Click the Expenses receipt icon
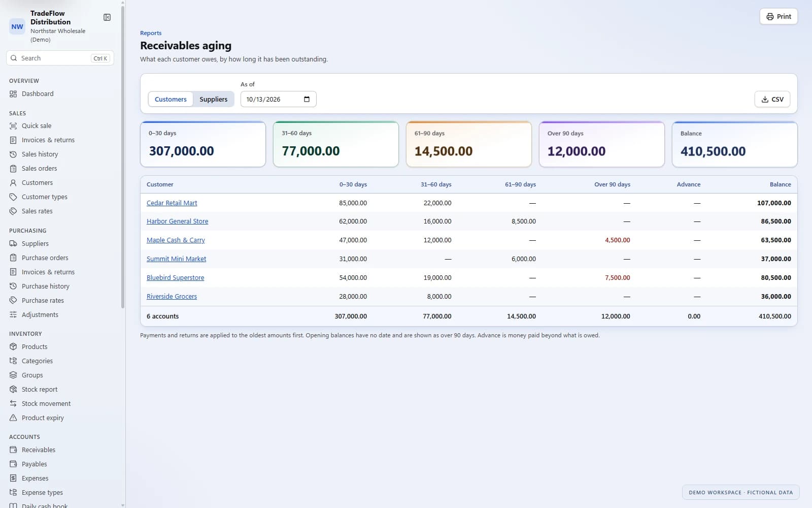 tap(13, 479)
